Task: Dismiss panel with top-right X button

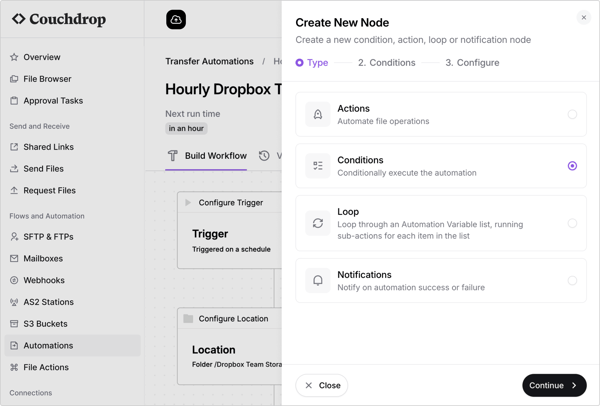Action: point(584,17)
